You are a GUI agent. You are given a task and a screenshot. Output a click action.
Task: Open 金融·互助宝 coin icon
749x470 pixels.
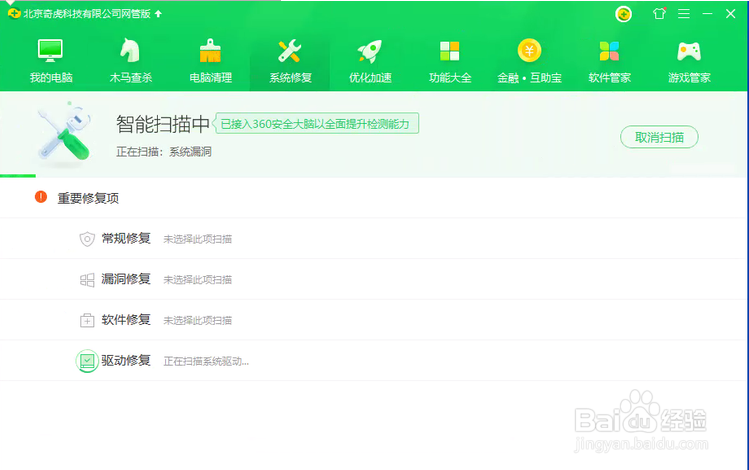click(x=529, y=50)
